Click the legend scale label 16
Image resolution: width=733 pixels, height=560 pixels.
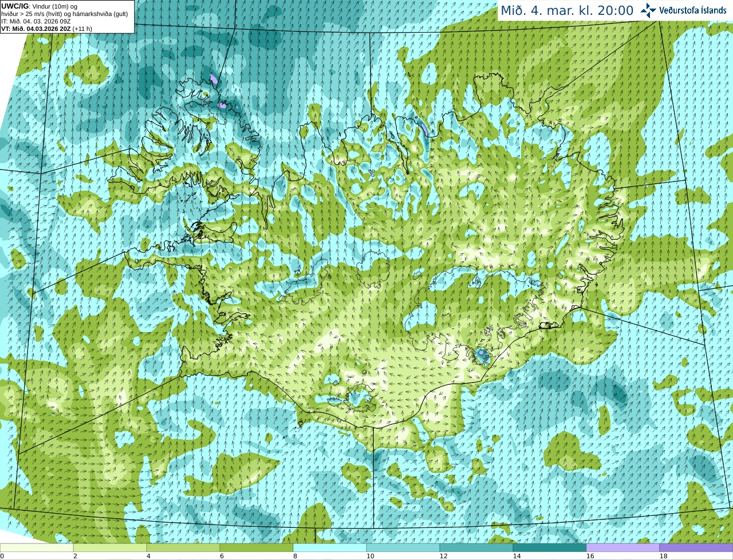pyautogui.click(x=590, y=556)
